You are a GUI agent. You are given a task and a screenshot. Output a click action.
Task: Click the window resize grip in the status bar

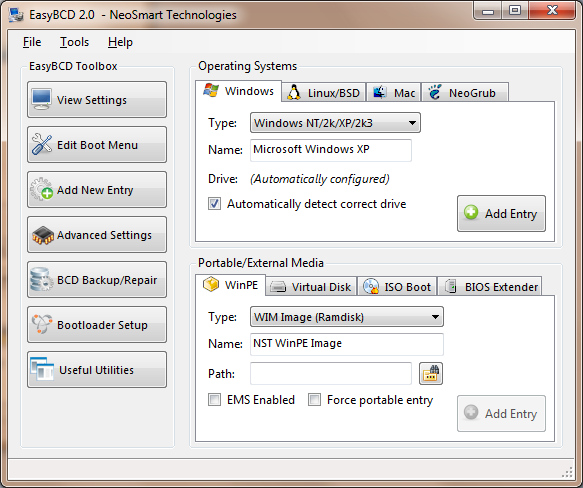pyautogui.click(x=567, y=472)
